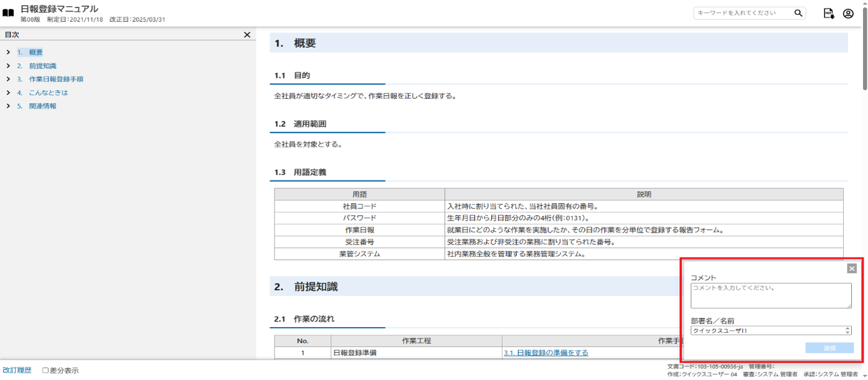Viewport: 868px width, 380px height.
Task: Click the page vertical scrollbar
Action: tap(864, 187)
